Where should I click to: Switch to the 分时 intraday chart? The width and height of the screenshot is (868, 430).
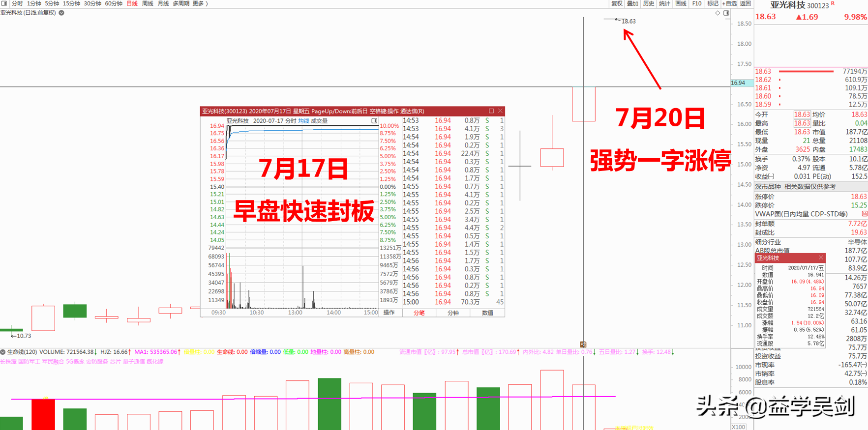point(17,3)
